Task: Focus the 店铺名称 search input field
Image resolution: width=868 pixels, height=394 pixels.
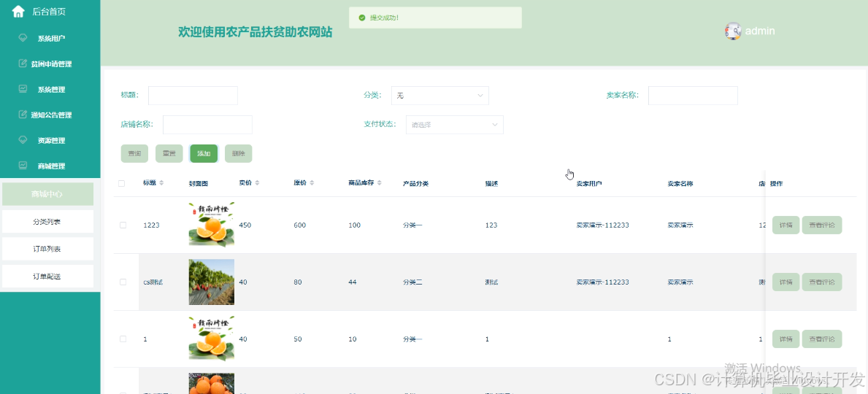Action: (x=207, y=125)
